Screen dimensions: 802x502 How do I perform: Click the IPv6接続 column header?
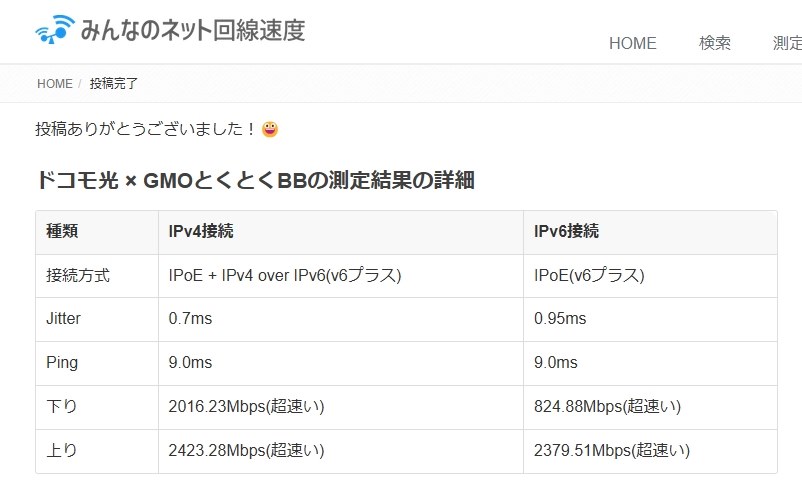[650, 232]
